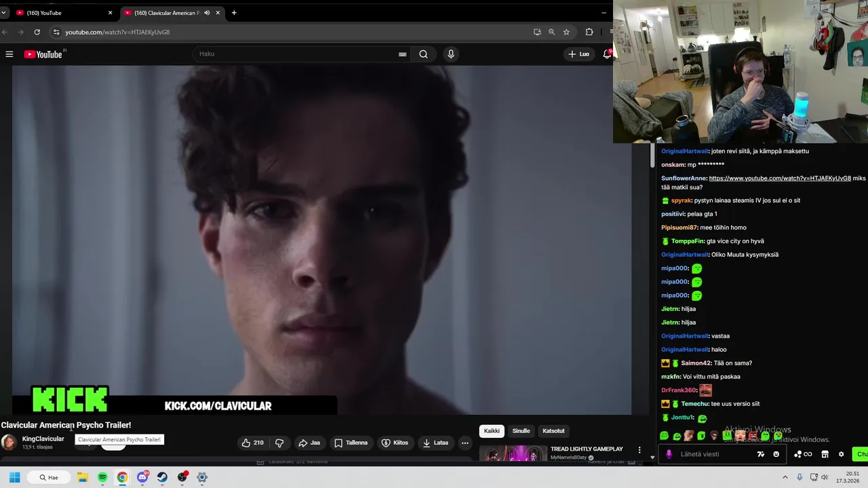
Task: Click the green Chat send button
Action: (861, 454)
